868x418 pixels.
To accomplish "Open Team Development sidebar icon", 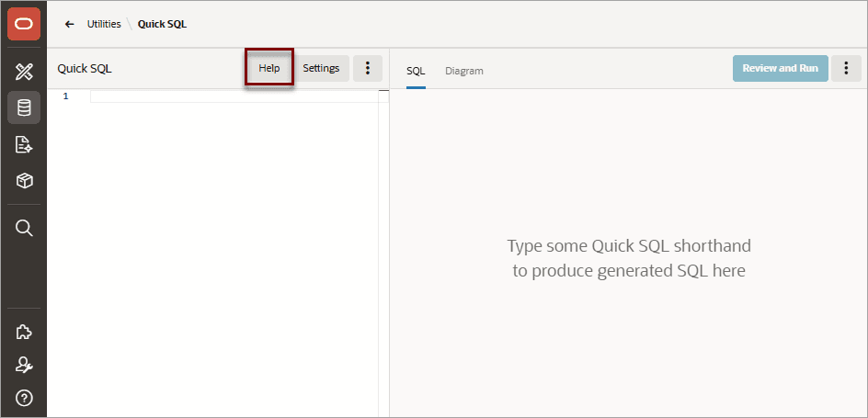I will tap(24, 145).
